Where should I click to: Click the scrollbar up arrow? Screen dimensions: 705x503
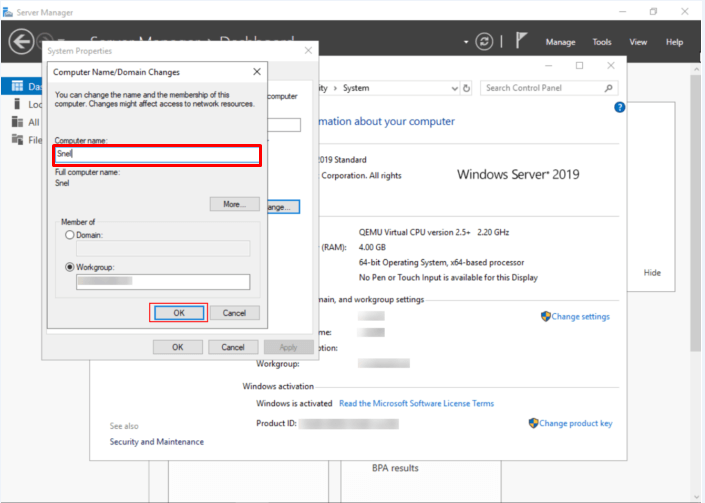pyautogui.click(x=696, y=69)
